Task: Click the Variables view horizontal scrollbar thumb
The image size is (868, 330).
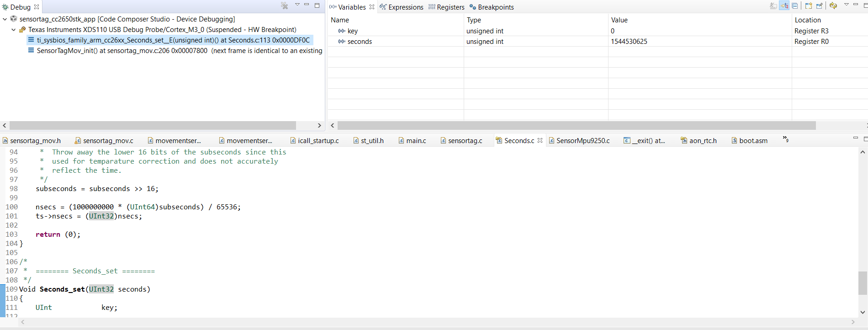Action: coord(577,125)
